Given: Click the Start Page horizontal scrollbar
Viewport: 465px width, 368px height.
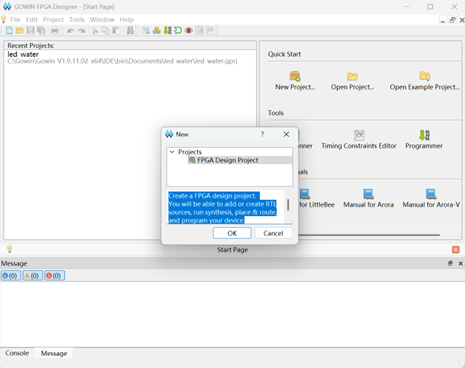Looking at the screenshot, I should pos(369,235).
